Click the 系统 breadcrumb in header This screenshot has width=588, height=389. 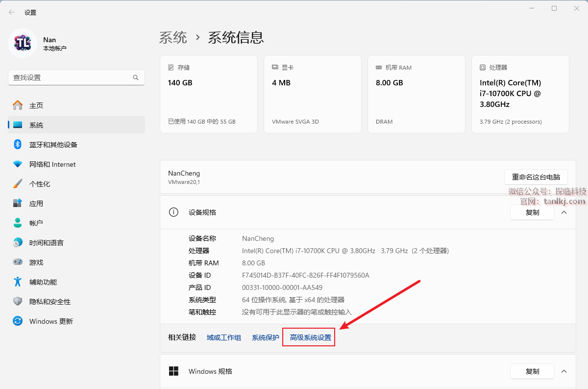(173, 37)
